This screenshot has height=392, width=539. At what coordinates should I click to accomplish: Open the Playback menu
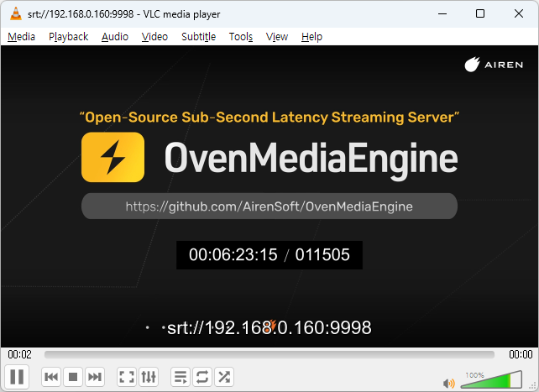coord(68,36)
